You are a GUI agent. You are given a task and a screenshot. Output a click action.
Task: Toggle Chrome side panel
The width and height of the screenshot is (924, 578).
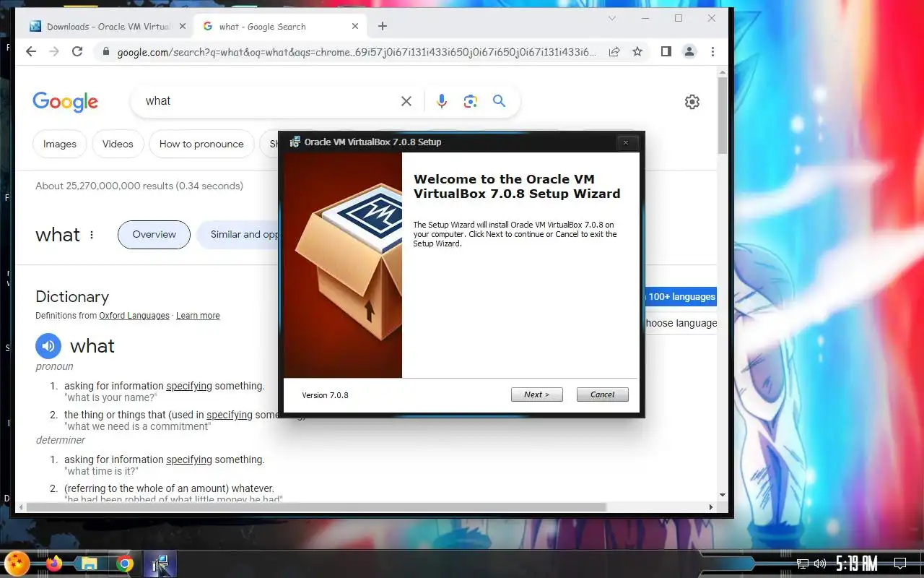(x=666, y=52)
